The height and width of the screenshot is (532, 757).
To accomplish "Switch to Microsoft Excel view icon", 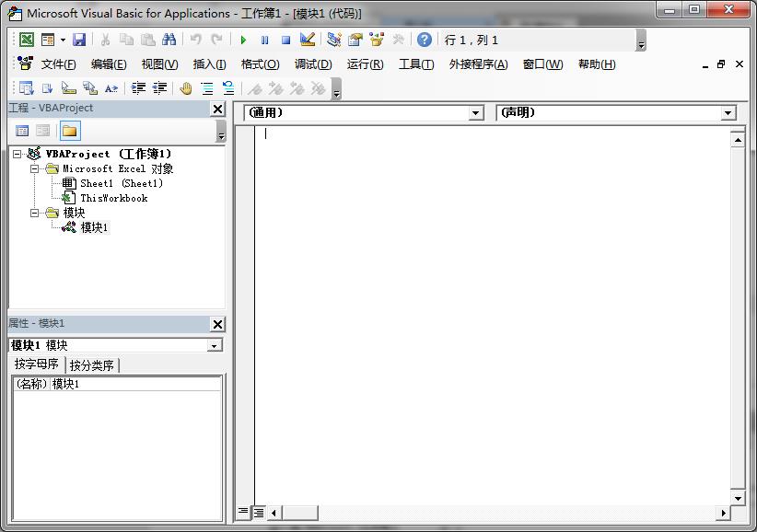I will [x=27, y=40].
